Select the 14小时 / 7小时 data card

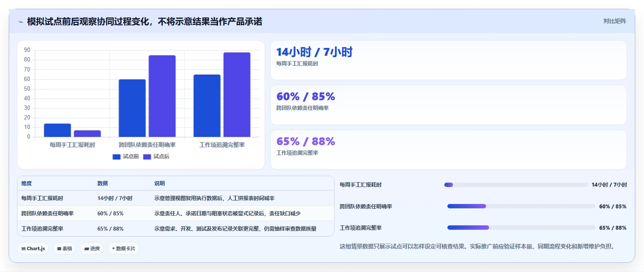tap(449, 60)
